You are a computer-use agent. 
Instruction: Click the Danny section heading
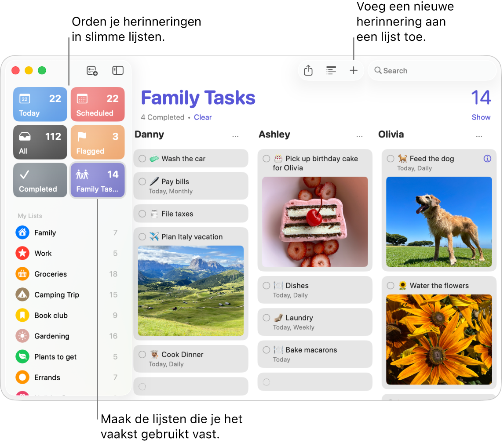pos(150,134)
